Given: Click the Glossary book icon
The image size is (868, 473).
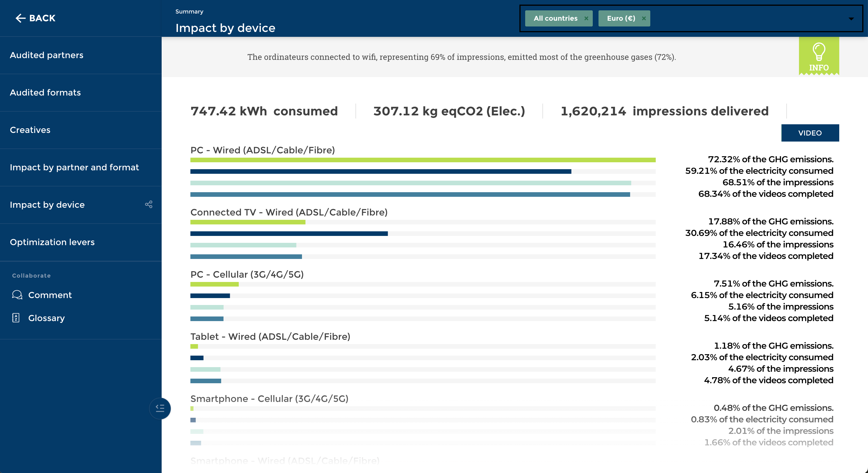Looking at the screenshot, I should click(x=16, y=318).
